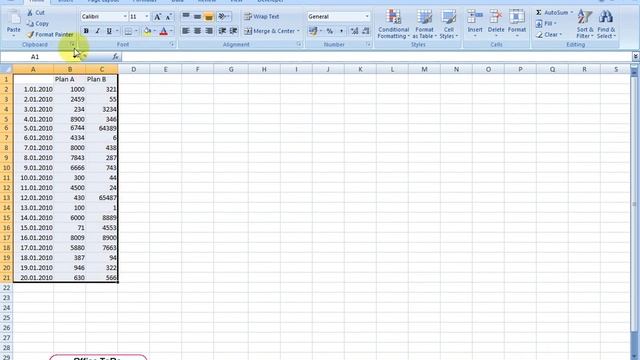Open the Alignment dialog launcher
The width and height of the screenshot is (640, 360).
tap(299, 44)
